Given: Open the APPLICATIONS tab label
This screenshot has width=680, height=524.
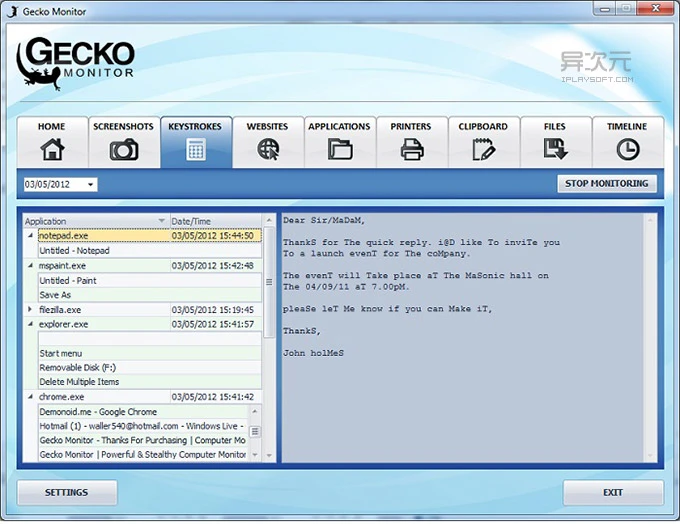Looking at the screenshot, I should pyautogui.click(x=339, y=127).
